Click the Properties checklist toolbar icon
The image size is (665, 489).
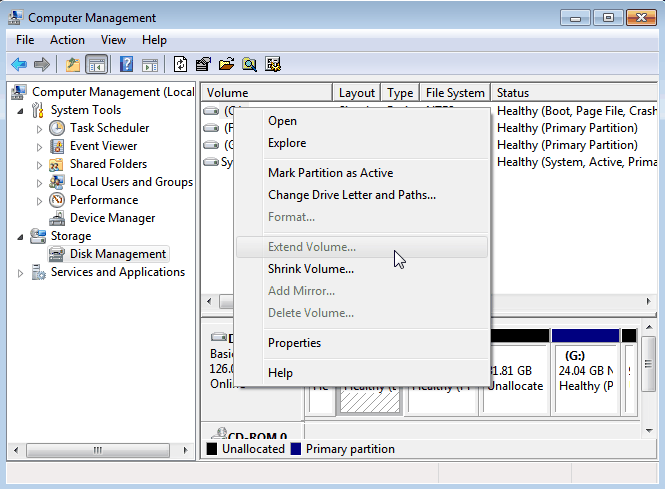[x=203, y=64]
